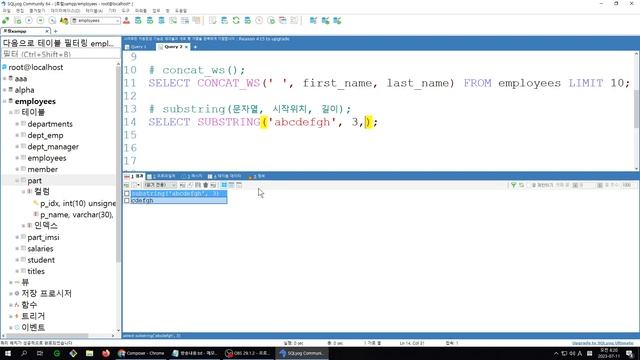The width and height of the screenshot is (640, 360).
Task: Open the 파일 menu
Action: click(7, 11)
